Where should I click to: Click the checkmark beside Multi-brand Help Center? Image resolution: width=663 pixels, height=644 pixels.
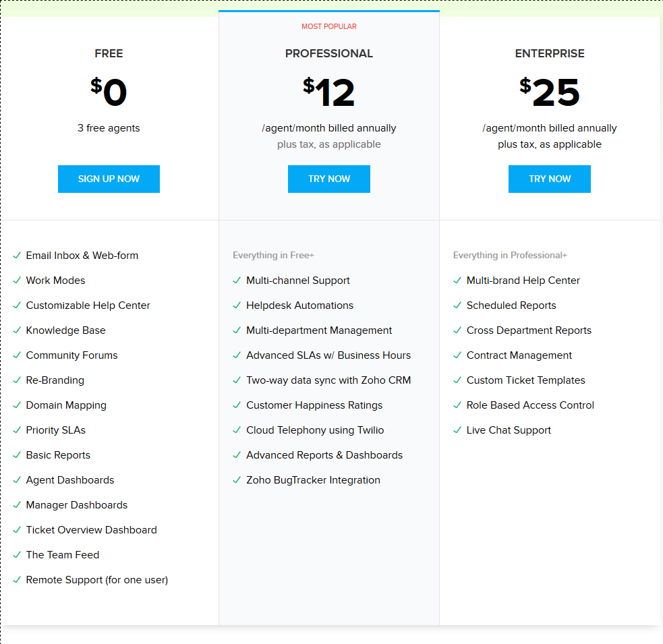457,281
